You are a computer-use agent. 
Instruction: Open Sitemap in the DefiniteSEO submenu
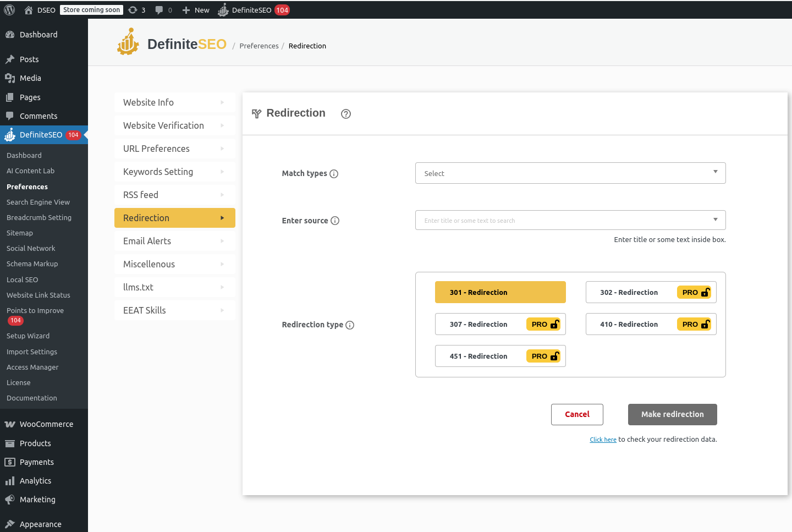tap(20, 233)
